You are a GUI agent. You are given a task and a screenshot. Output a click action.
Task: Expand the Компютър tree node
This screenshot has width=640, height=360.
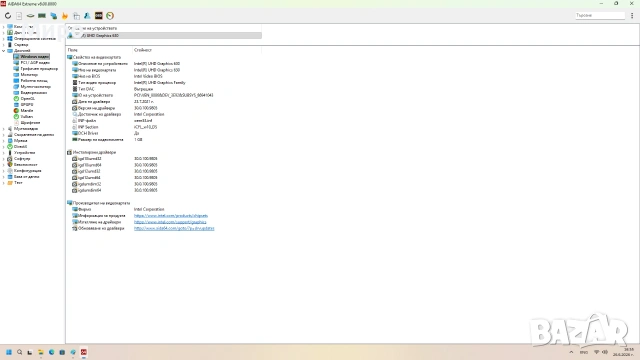click(4, 27)
